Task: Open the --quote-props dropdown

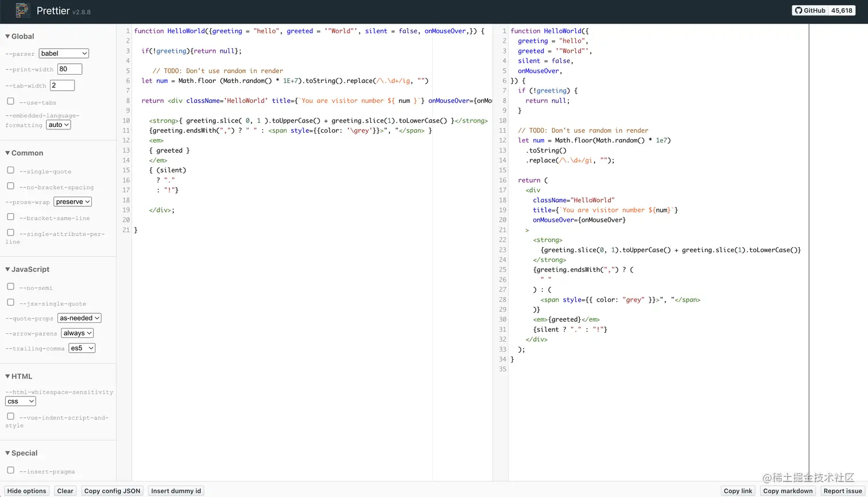Action: click(80, 318)
